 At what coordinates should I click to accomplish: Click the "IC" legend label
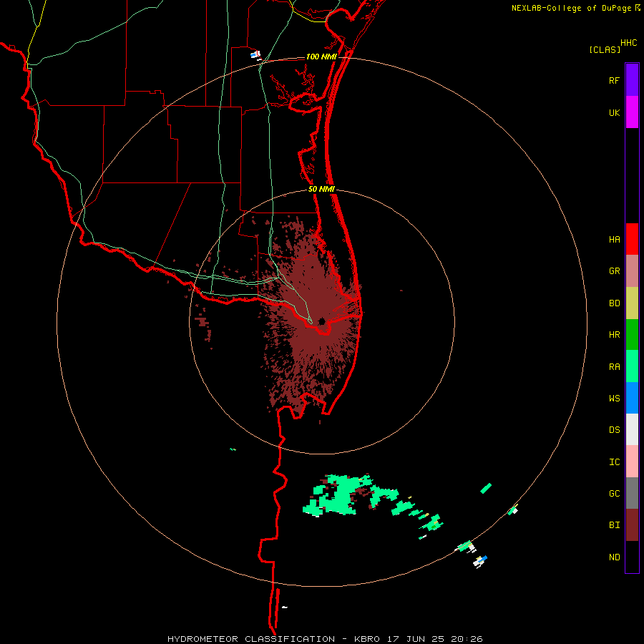tap(614, 462)
